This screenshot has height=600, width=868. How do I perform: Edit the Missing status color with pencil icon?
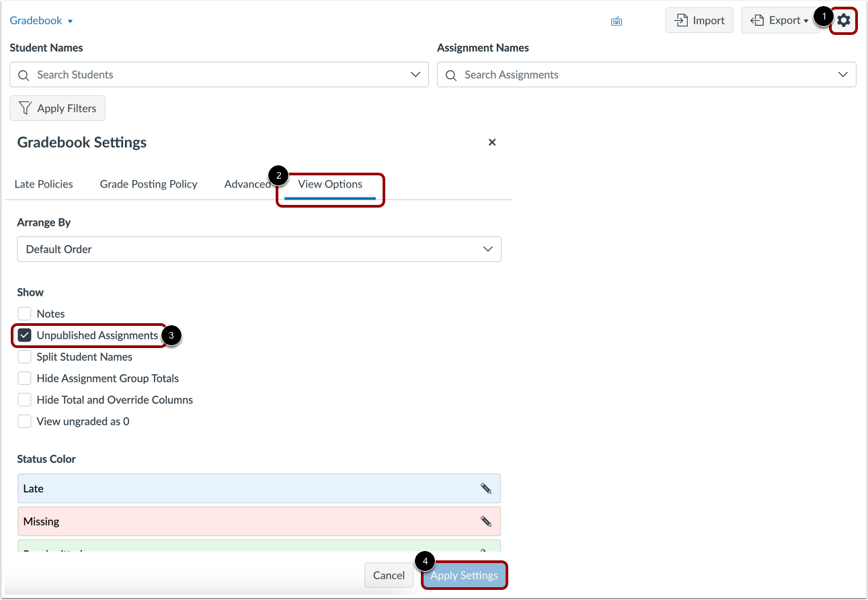click(x=486, y=521)
